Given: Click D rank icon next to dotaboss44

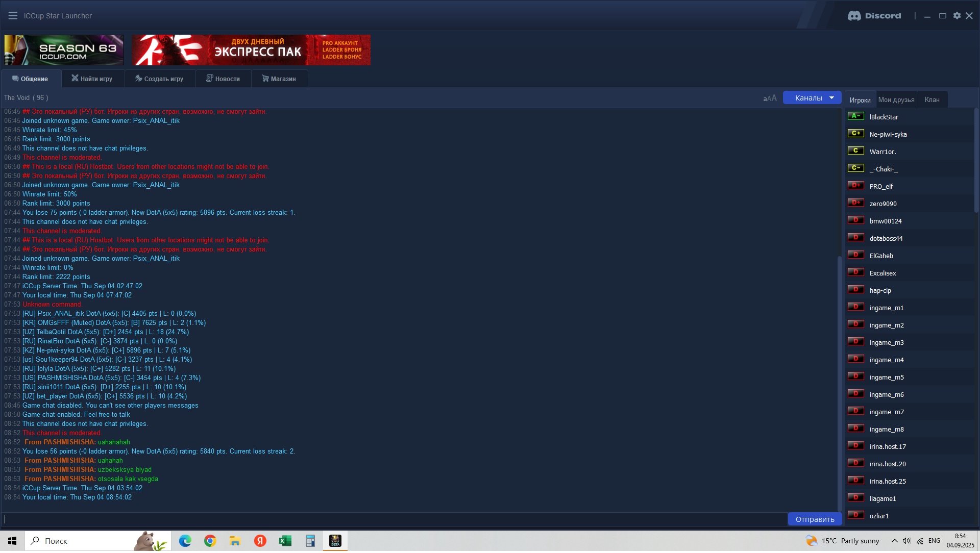Looking at the screenshot, I should tap(856, 238).
